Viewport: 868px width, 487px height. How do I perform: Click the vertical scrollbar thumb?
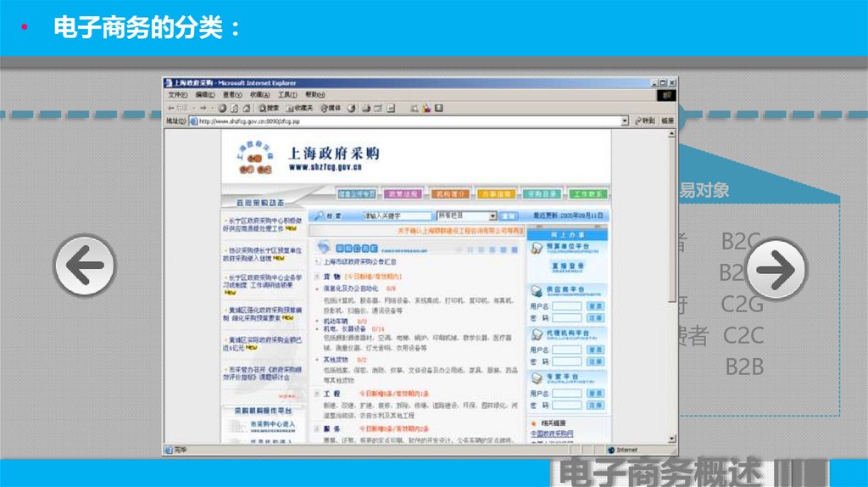coord(671,219)
